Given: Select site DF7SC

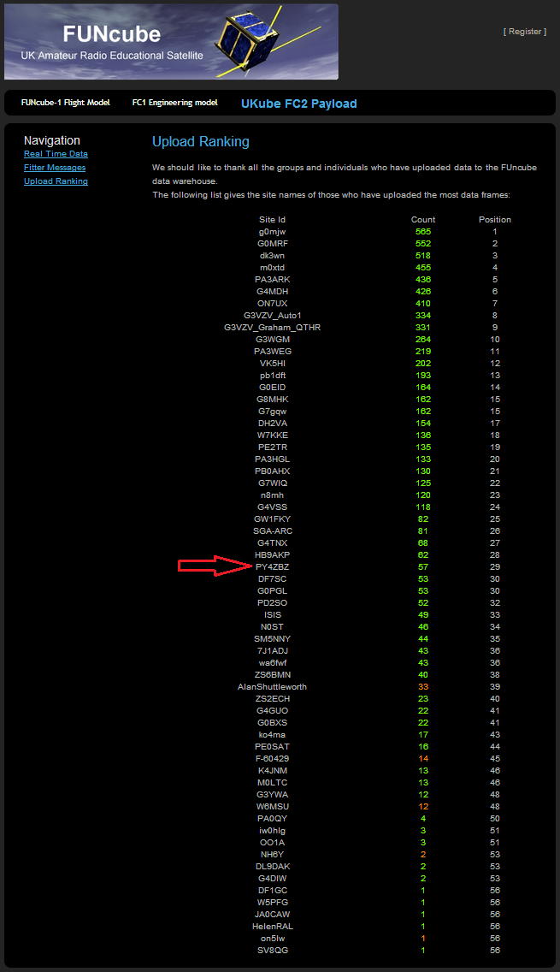Looking at the screenshot, I should pyautogui.click(x=273, y=579).
